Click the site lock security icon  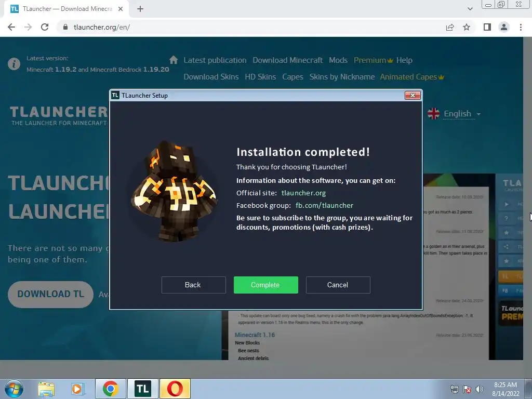(x=65, y=27)
